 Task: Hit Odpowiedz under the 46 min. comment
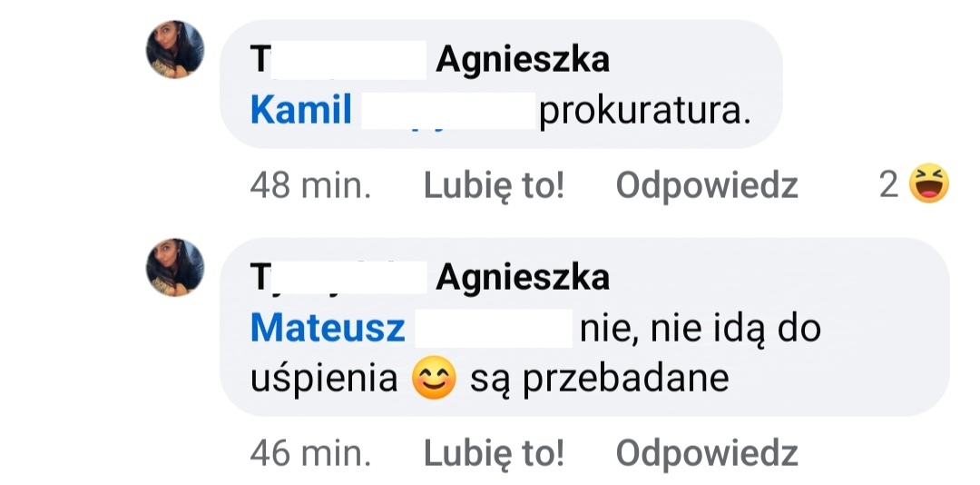(707, 452)
